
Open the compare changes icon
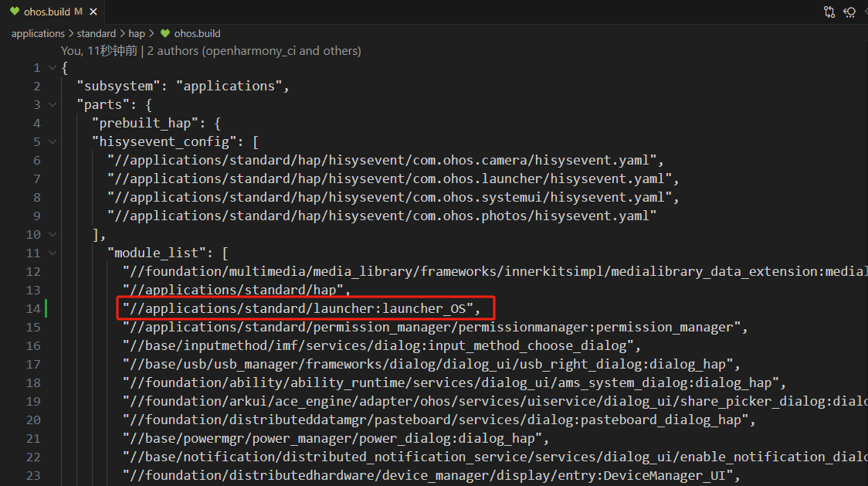[829, 12]
